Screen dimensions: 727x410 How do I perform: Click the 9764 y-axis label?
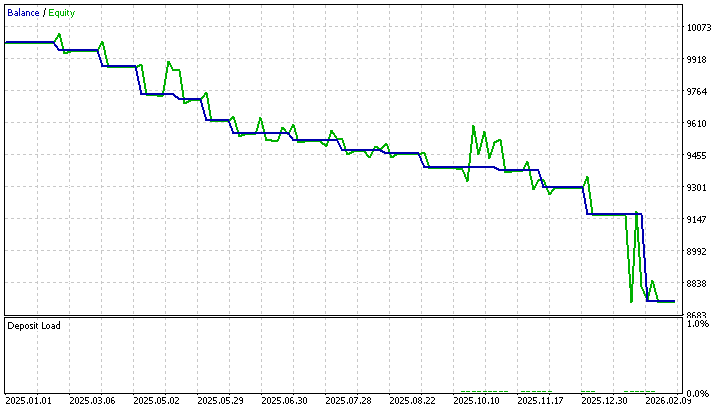click(x=697, y=91)
